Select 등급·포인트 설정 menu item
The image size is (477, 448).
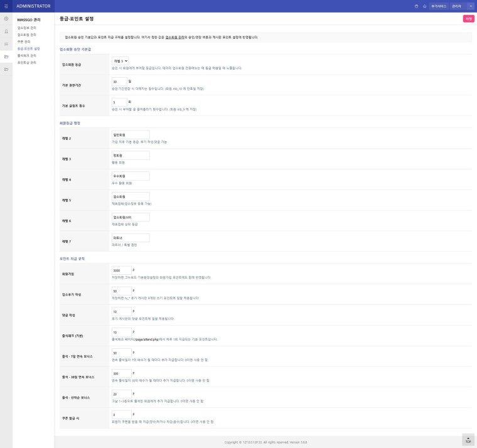click(x=29, y=49)
